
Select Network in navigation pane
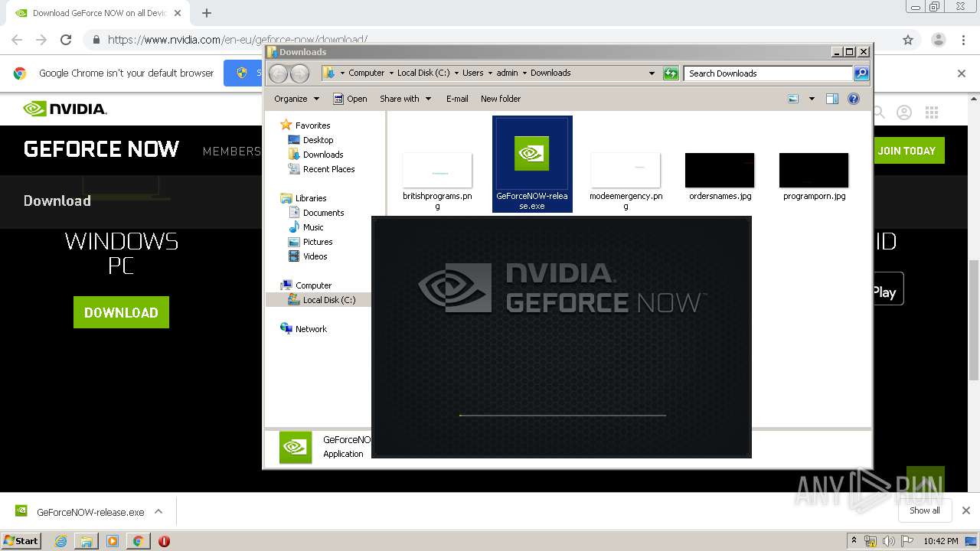coord(303,329)
